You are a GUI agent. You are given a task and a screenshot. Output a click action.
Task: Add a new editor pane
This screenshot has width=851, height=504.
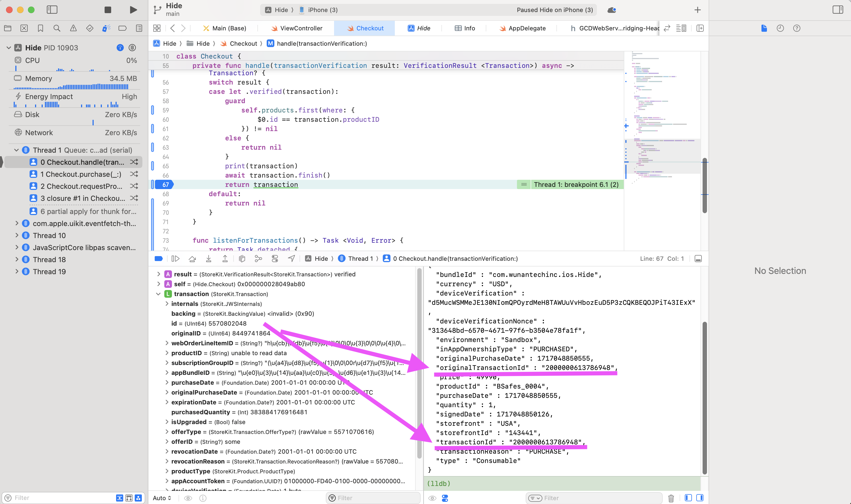point(700,28)
